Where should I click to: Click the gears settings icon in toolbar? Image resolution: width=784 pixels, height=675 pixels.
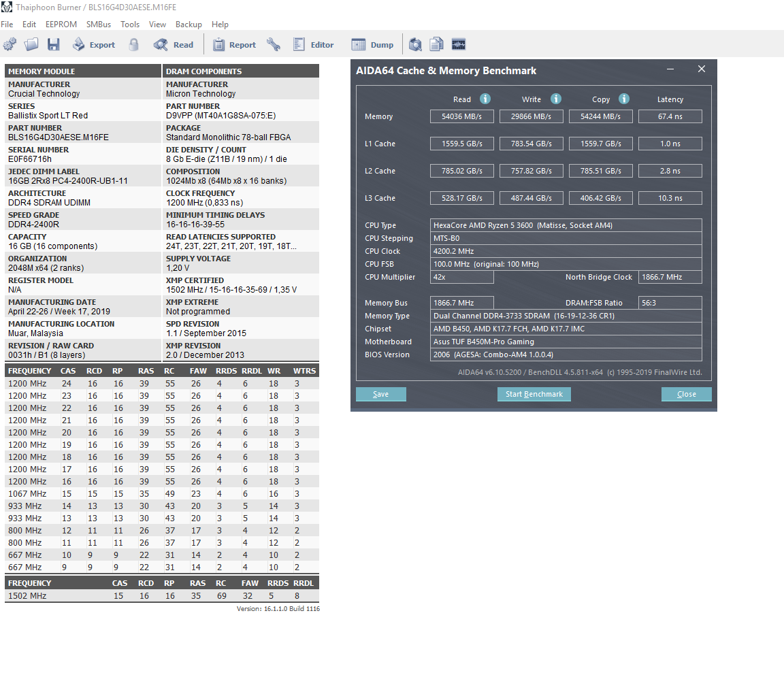pyautogui.click(x=10, y=44)
